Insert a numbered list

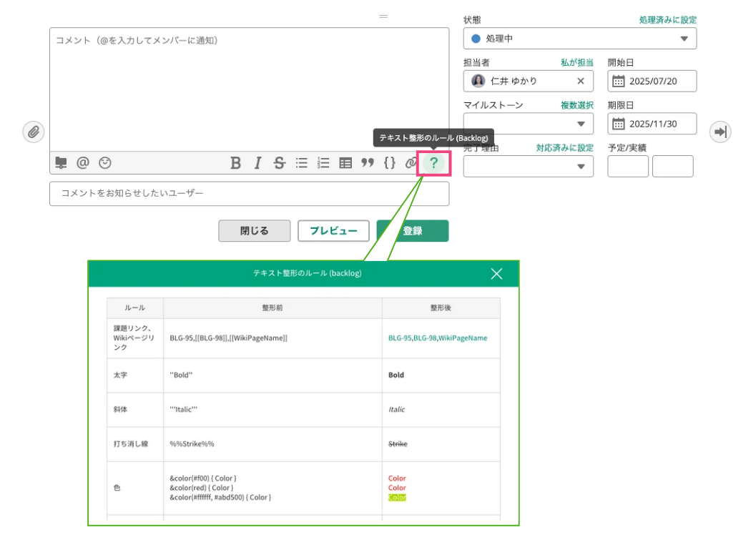pos(323,163)
